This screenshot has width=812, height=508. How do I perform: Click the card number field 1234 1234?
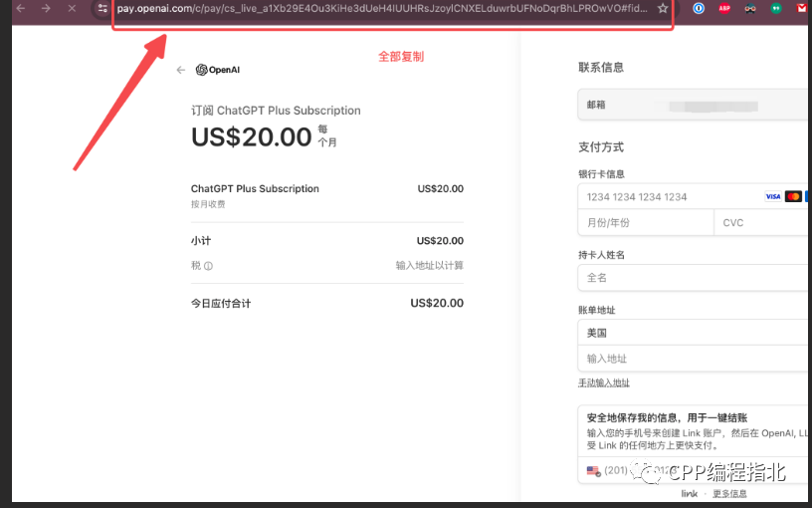point(667,196)
